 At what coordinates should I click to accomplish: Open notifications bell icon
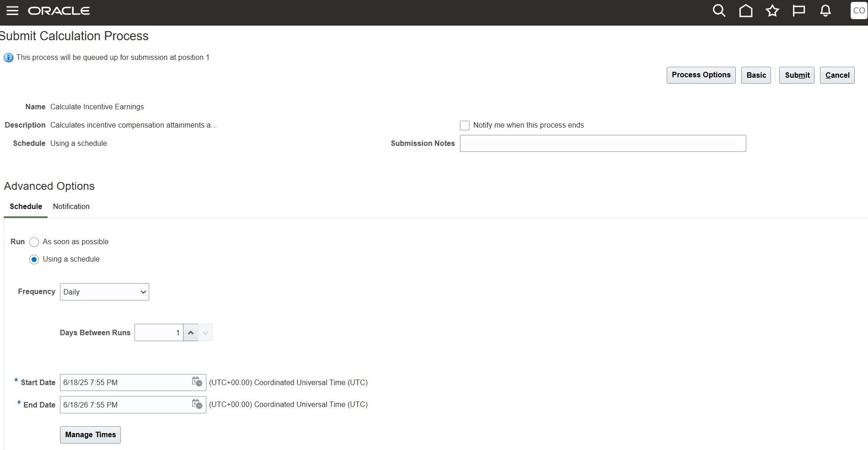coord(825,11)
